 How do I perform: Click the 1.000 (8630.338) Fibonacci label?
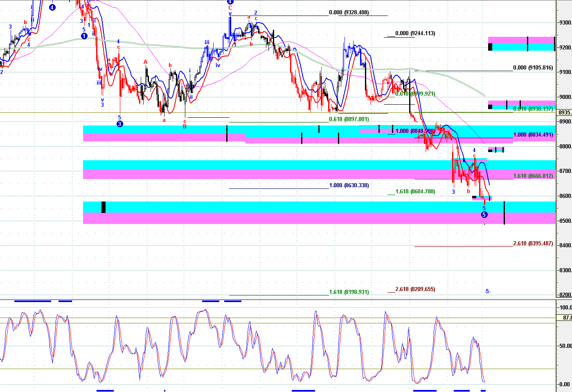(349, 186)
